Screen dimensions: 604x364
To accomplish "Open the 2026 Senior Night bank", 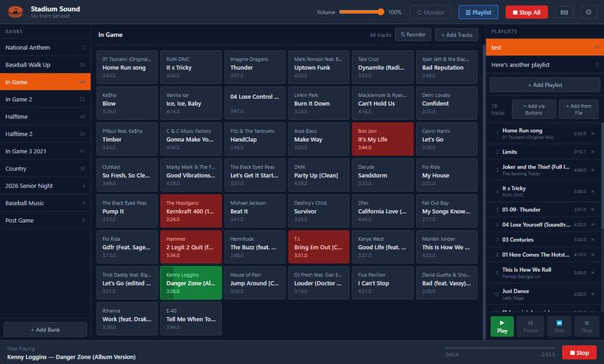I will pos(45,186).
